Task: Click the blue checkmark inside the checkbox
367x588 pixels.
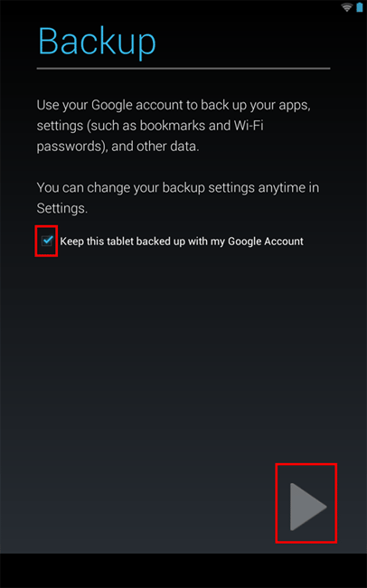Action: [48, 239]
